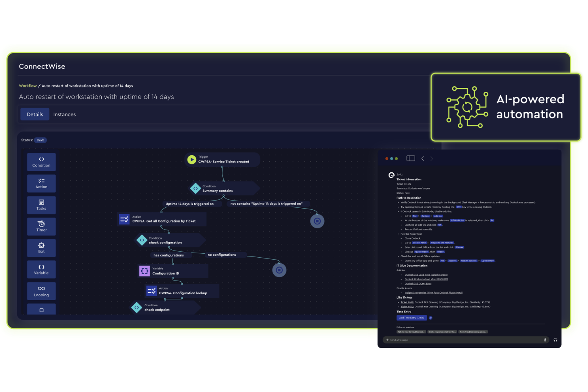Viewport: 588px width, 392px height.
Task: Toggle the sidebar icon in chat window
Action: pyautogui.click(x=411, y=158)
